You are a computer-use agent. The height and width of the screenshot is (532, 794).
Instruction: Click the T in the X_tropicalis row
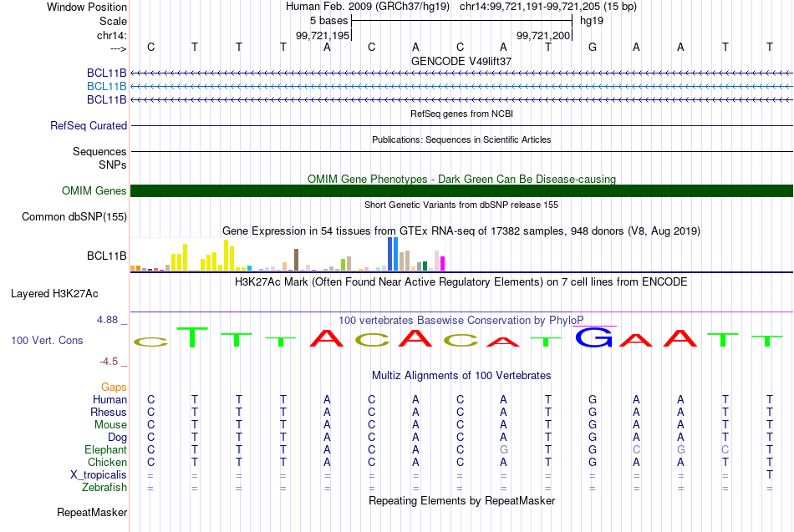(769, 475)
